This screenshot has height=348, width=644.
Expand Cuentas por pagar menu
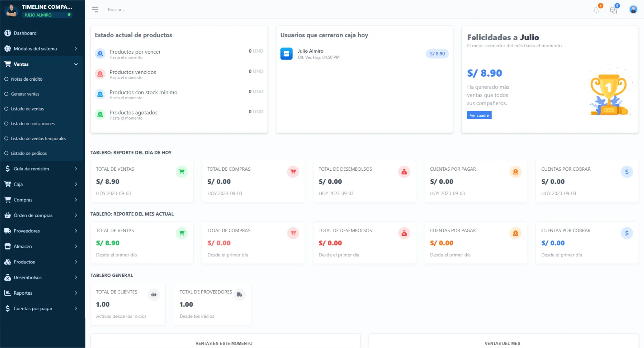(x=43, y=309)
